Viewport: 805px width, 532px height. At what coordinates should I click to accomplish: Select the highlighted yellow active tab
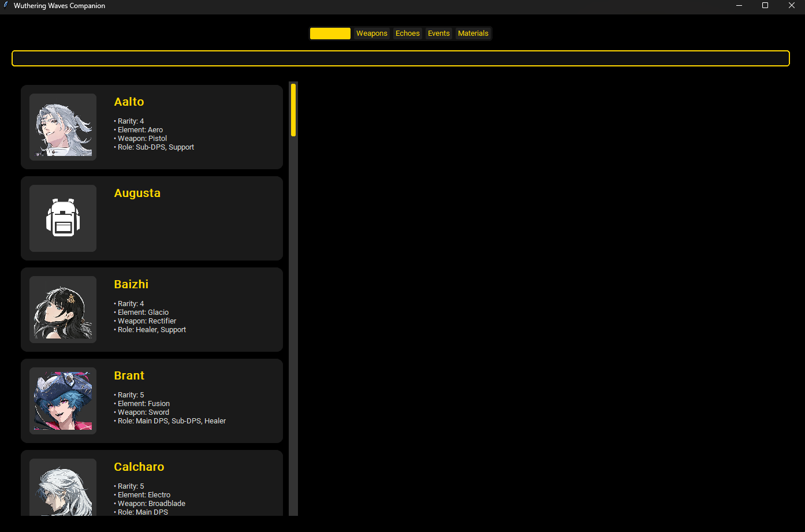(x=330, y=34)
